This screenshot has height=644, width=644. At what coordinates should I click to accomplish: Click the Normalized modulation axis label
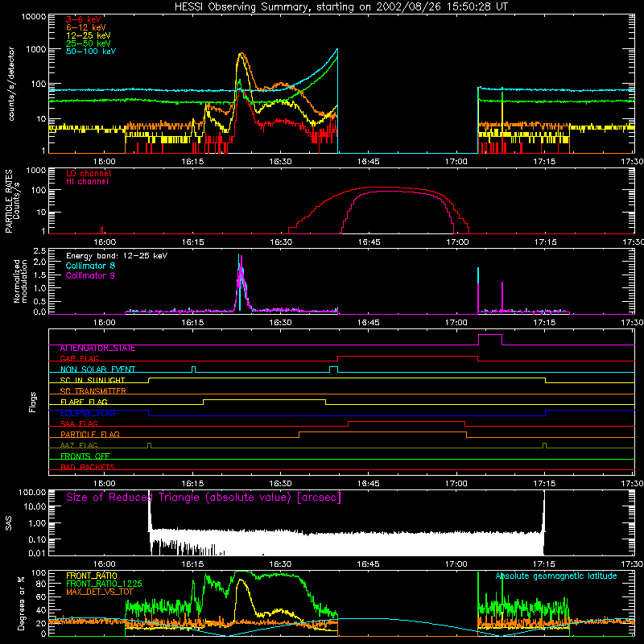(x=20, y=281)
